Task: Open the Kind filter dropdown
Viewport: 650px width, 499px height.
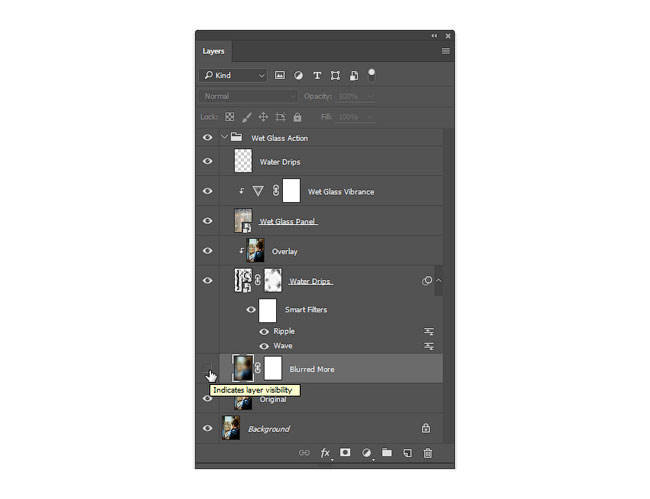Action: tap(234, 75)
